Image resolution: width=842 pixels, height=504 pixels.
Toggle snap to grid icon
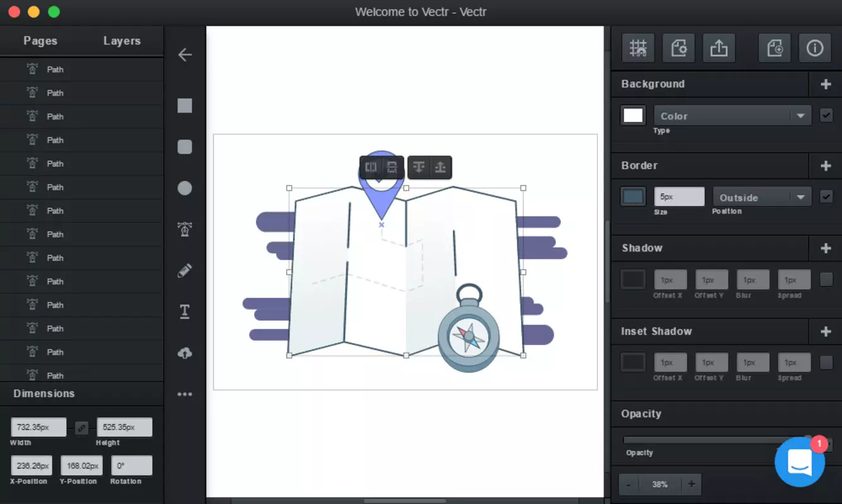click(638, 48)
